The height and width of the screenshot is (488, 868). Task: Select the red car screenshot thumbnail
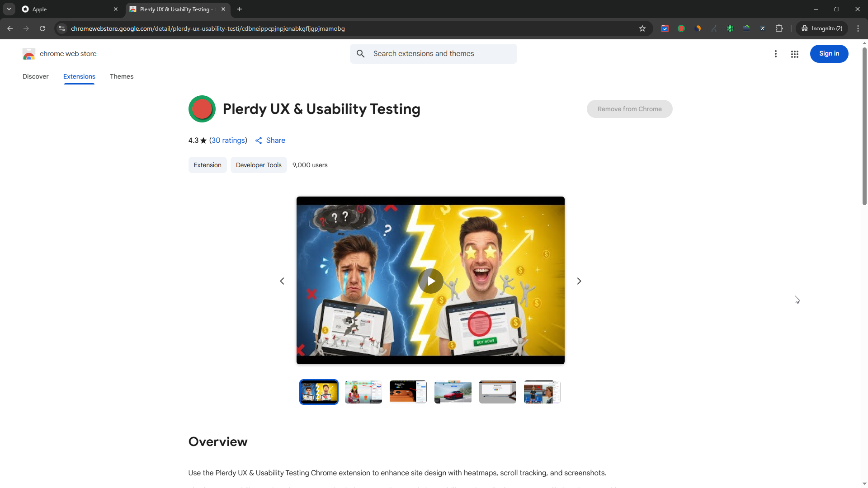point(453,392)
